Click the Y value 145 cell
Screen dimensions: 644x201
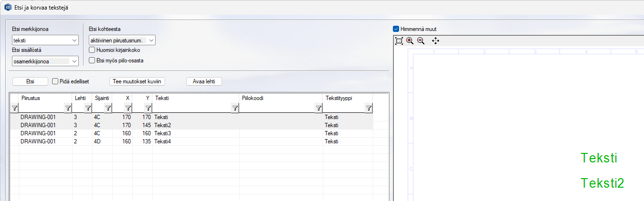[142, 125]
